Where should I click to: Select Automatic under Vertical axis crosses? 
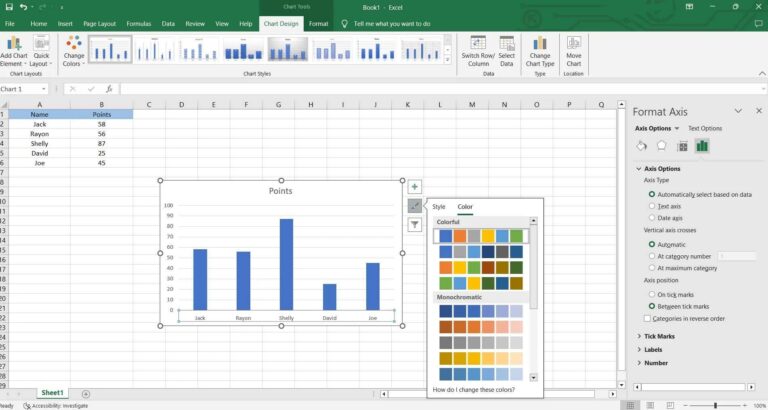coord(651,244)
